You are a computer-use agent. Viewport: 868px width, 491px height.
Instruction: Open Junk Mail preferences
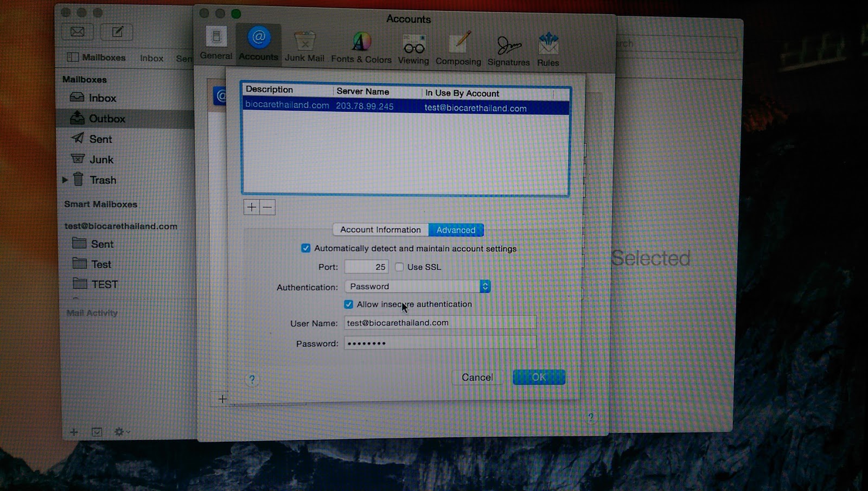click(x=304, y=46)
